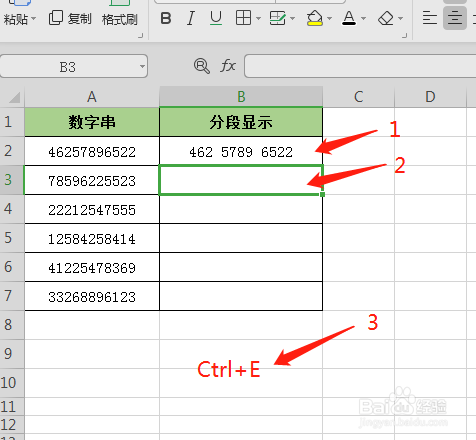This screenshot has height=440, width=476.
Task: Click the select-all corner triangle
Action: click(14, 97)
